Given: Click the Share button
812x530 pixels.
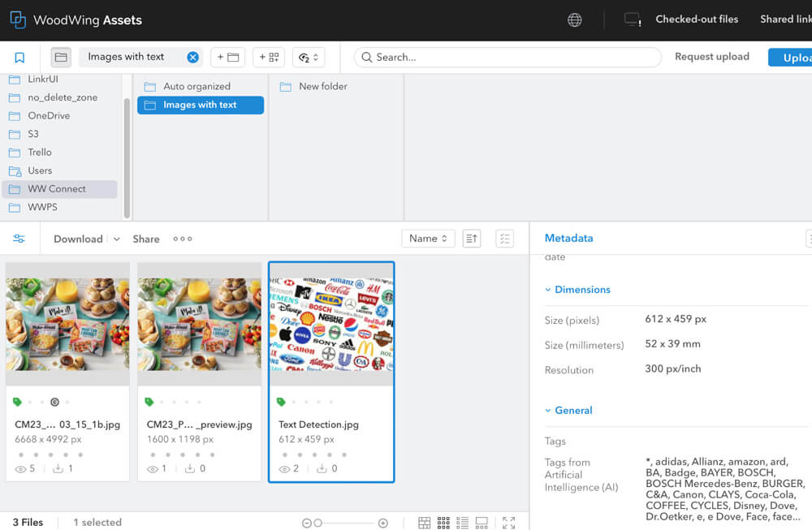Looking at the screenshot, I should point(146,239).
